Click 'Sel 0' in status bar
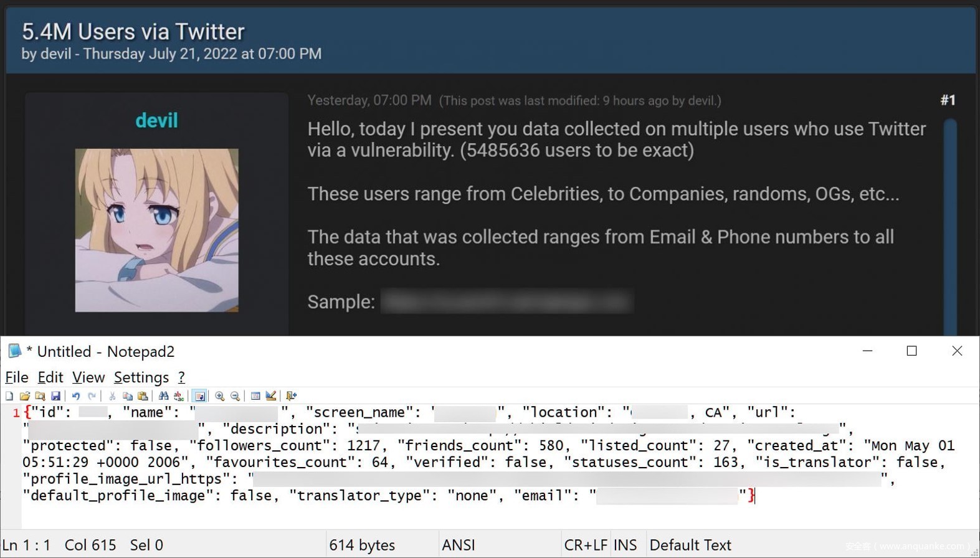980x558 pixels. pyautogui.click(x=146, y=545)
